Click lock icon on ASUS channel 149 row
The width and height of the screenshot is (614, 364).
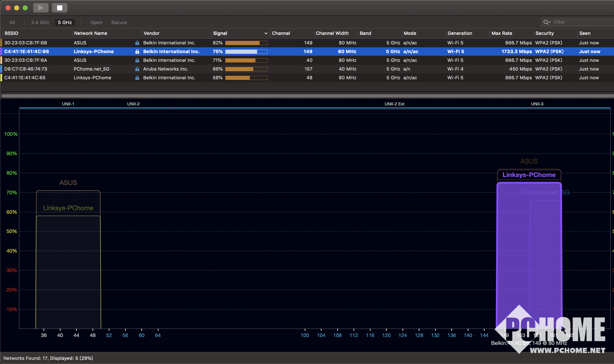[137, 43]
